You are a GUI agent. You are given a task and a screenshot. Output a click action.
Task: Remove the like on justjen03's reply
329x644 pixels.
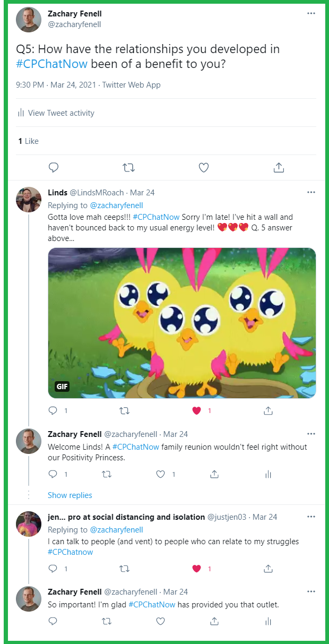[x=196, y=568]
